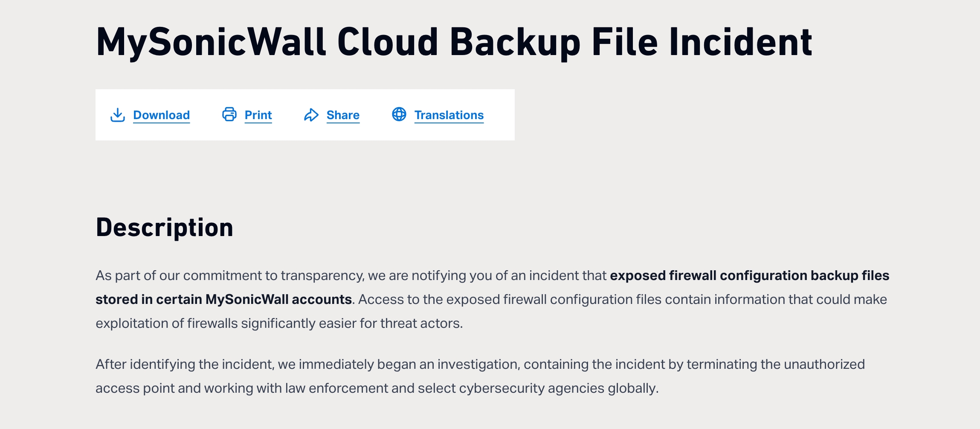This screenshot has height=429, width=980.
Task: Click bold text "exposed firewall configuration backup files"
Action: click(749, 276)
